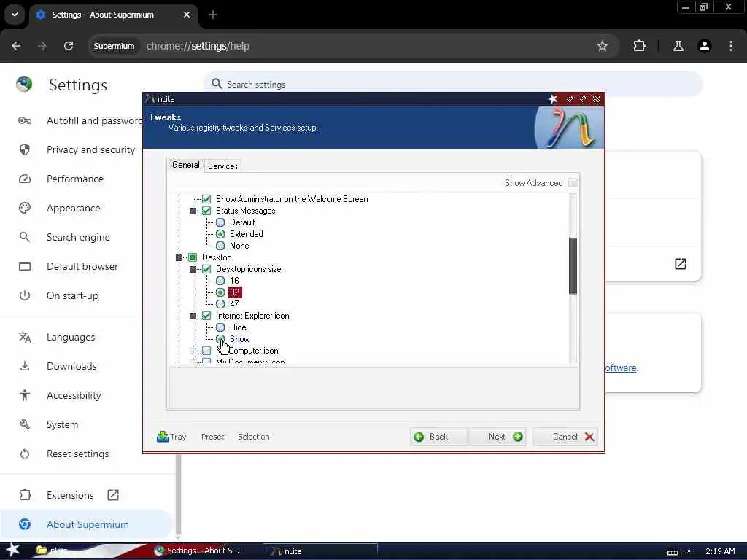Select Hide for Internet Explorer icon
Screen dimensions: 747x560
pos(220,327)
